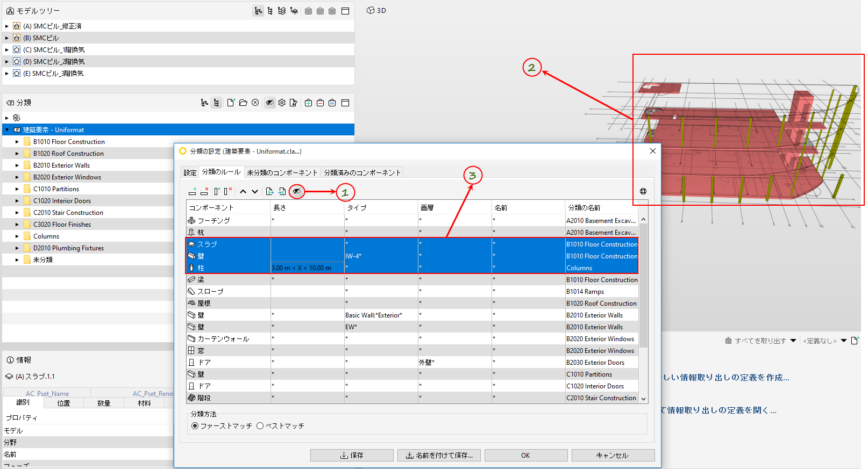Expand the C1020 Interior Doors folder
The height and width of the screenshot is (469, 868).
tap(17, 201)
